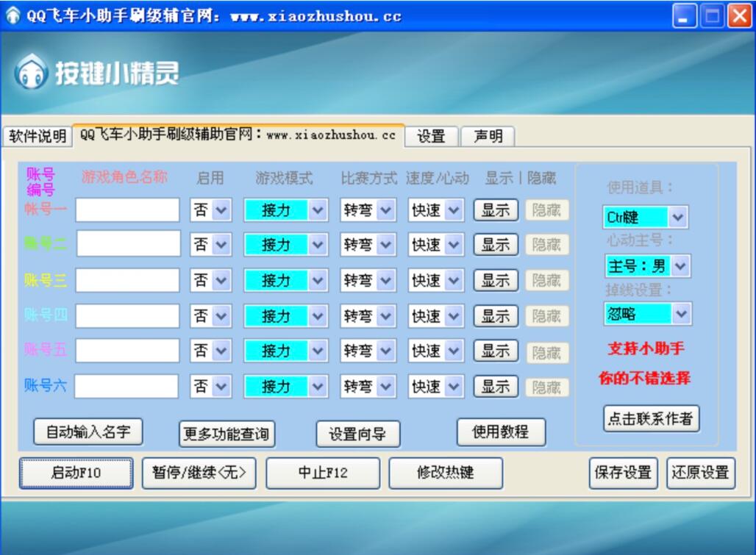Switch to the 软件说明 tab
The height and width of the screenshot is (555, 756).
38,136
